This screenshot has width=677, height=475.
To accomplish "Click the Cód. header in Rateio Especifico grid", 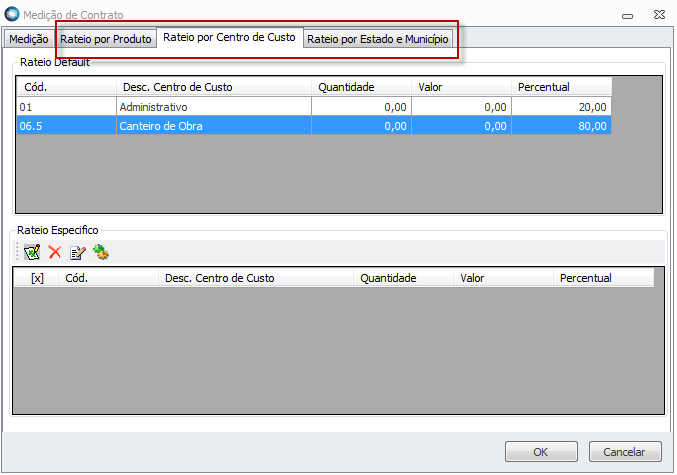I will pyautogui.click(x=108, y=278).
